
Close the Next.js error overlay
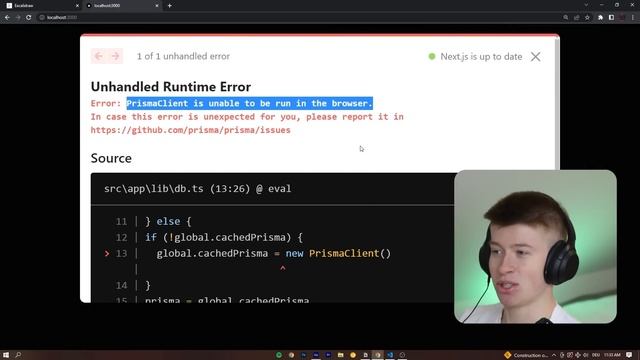click(536, 57)
